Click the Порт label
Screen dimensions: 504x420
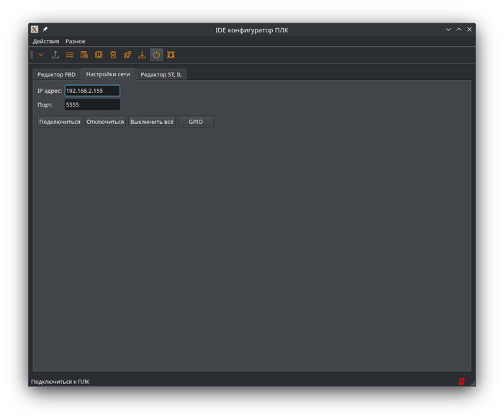[45, 104]
